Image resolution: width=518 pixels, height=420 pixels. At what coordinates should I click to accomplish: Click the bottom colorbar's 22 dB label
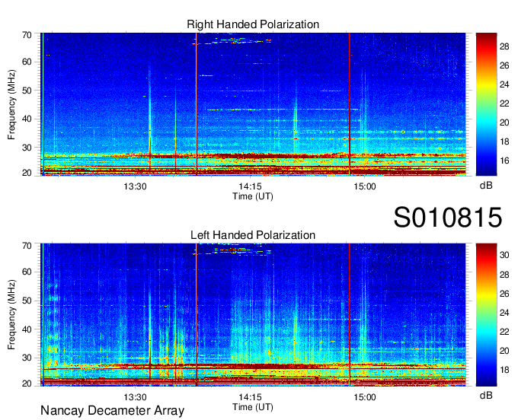pos(504,332)
